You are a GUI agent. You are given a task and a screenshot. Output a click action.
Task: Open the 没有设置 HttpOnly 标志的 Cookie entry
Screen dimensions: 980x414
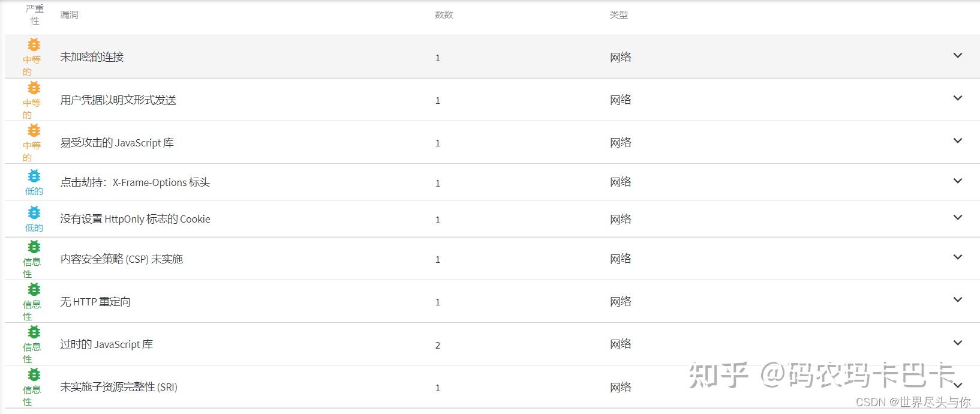(x=135, y=219)
